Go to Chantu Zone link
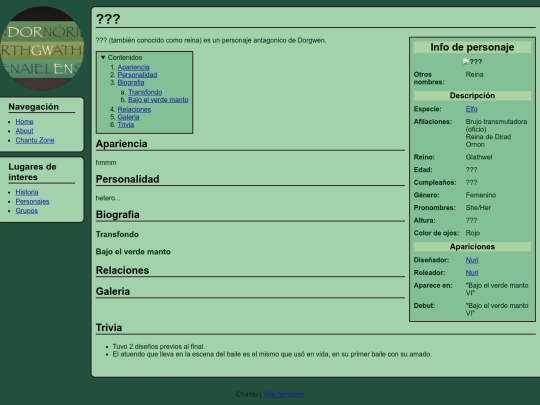 pos(35,140)
